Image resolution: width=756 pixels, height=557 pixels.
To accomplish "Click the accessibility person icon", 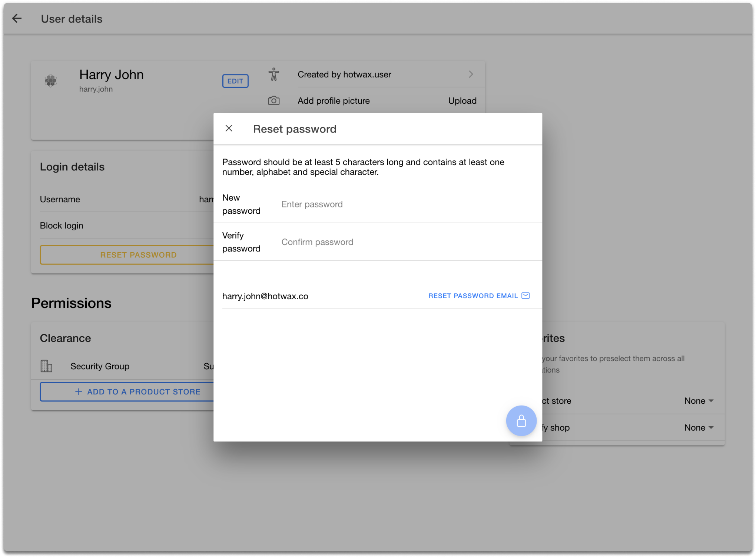I will [274, 74].
